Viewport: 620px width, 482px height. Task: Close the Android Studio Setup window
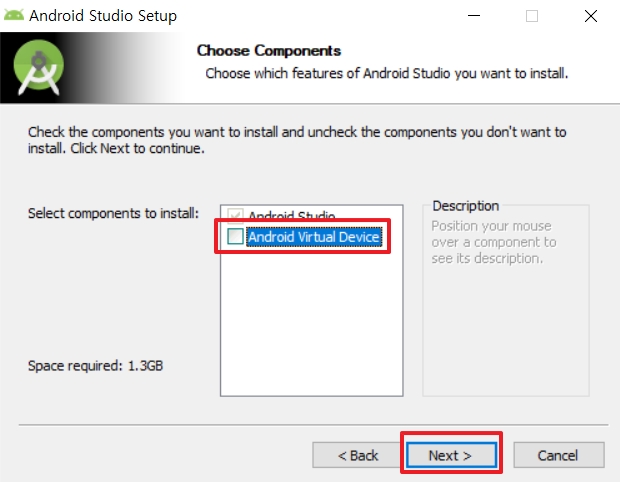[591, 16]
